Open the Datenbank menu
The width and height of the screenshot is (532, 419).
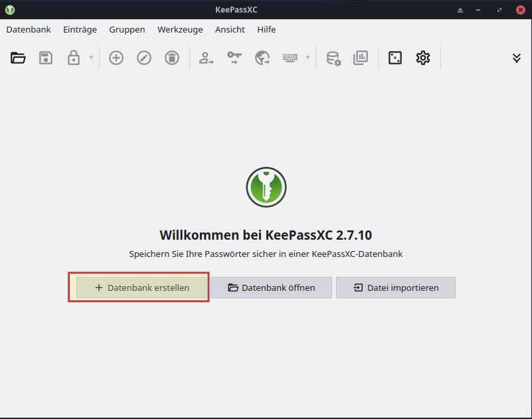click(x=29, y=29)
